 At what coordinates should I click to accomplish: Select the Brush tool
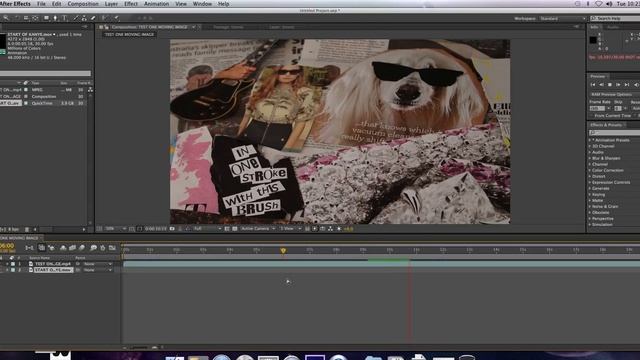coord(76,18)
